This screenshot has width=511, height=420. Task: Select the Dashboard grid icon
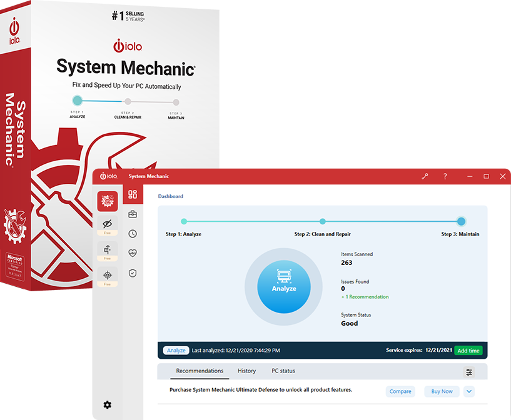click(133, 194)
